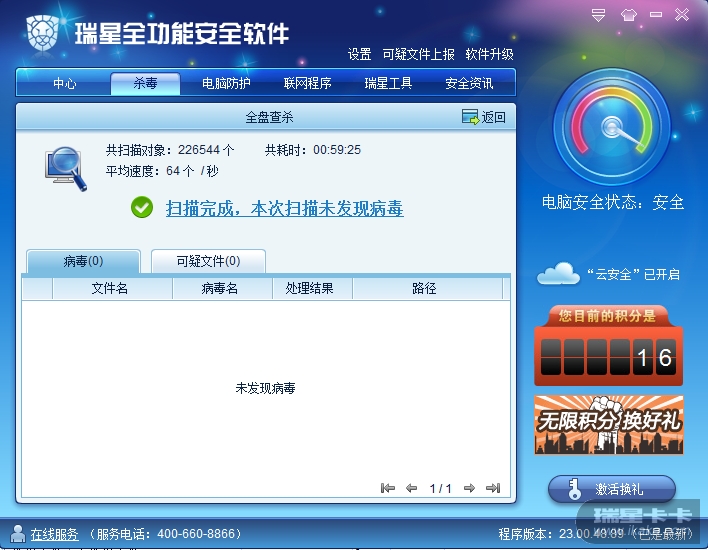Click the 无限积分换好礼 banner
This screenshot has height=550, width=708.
[609, 424]
